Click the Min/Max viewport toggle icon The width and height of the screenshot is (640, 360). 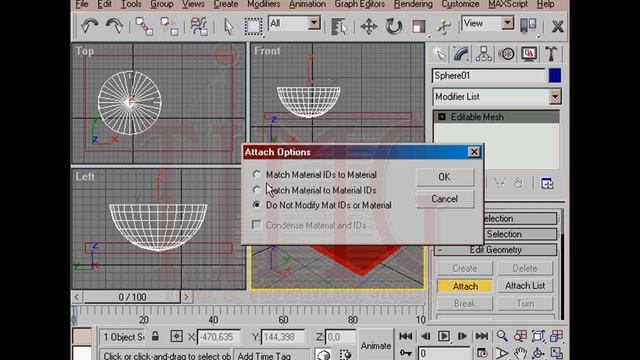(556, 353)
